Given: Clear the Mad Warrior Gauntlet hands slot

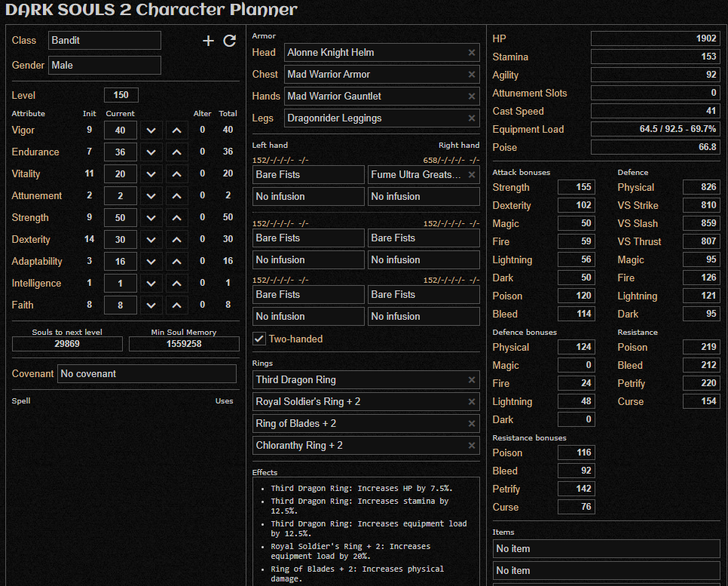Looking at the screenshot, I should 472,97.
